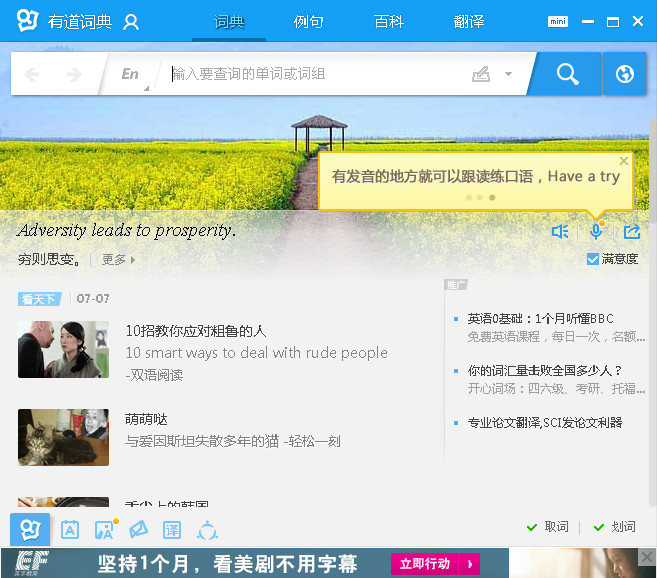Toggle the 满意度 checkbox
This screenshot has height=578, width=657.
(593, 259)
